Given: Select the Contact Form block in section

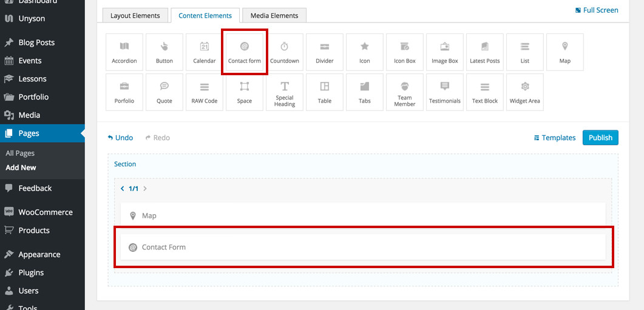Looking at the screenshot, I should pyautogui.click(x=363, y=248).
